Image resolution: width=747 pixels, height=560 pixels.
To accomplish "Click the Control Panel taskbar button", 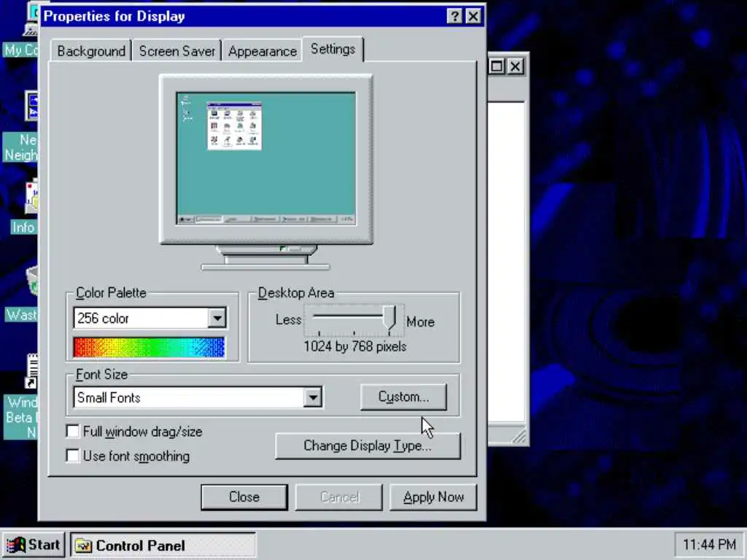I will click(163, 545).
